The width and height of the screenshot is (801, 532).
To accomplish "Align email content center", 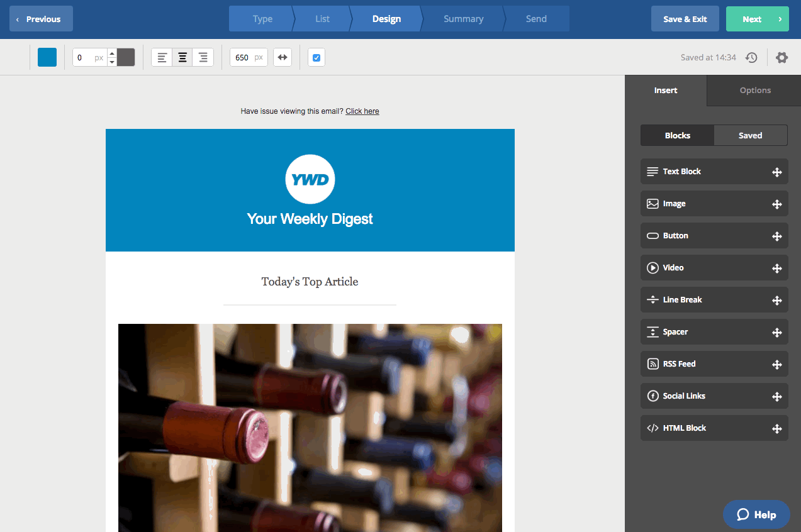I will tap(182, 57).
